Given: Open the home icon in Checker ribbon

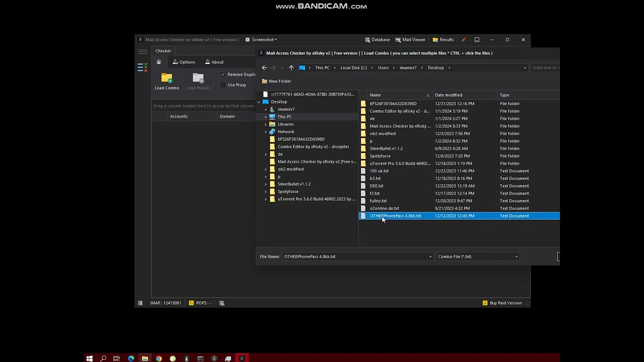Looking at the screenshot, I should (x=159, y=62).
